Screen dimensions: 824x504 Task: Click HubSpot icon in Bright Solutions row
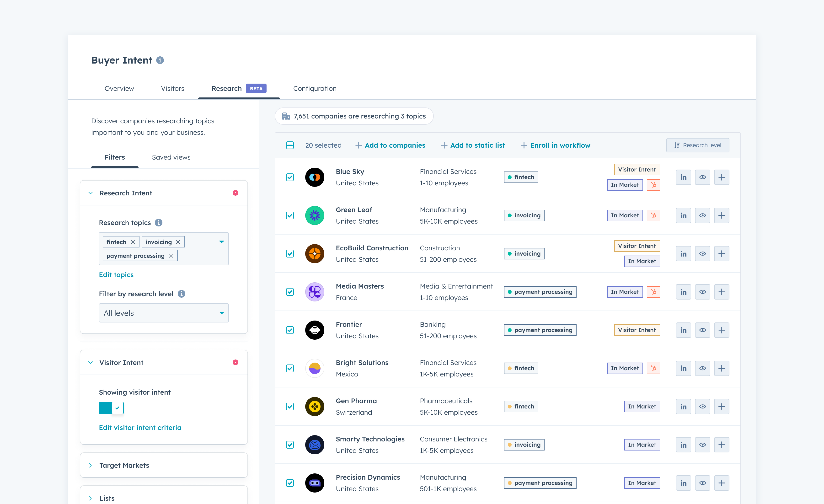(x=653, y=368)
